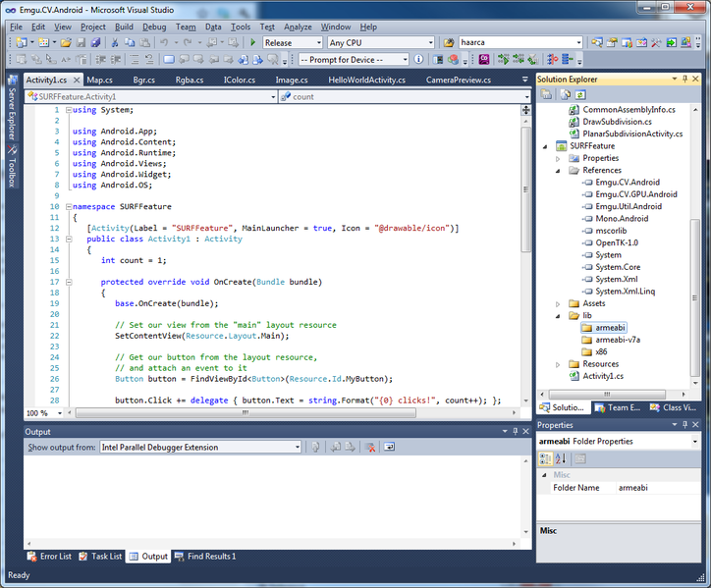Comment out selected lines icon

(x=135, y=60)
